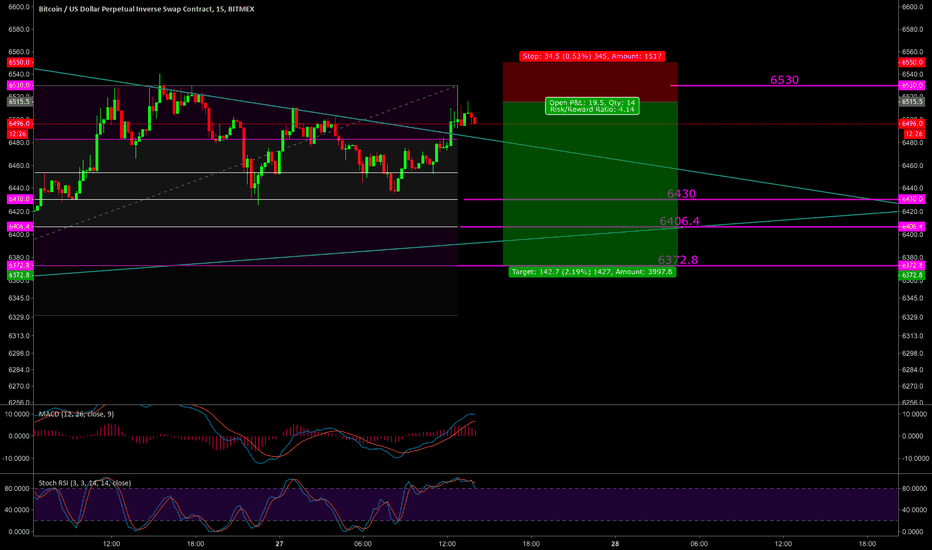This screenshot has height=550, width=932.
Task: Click the green profit zone of the short position
Action: pos(590,183)
